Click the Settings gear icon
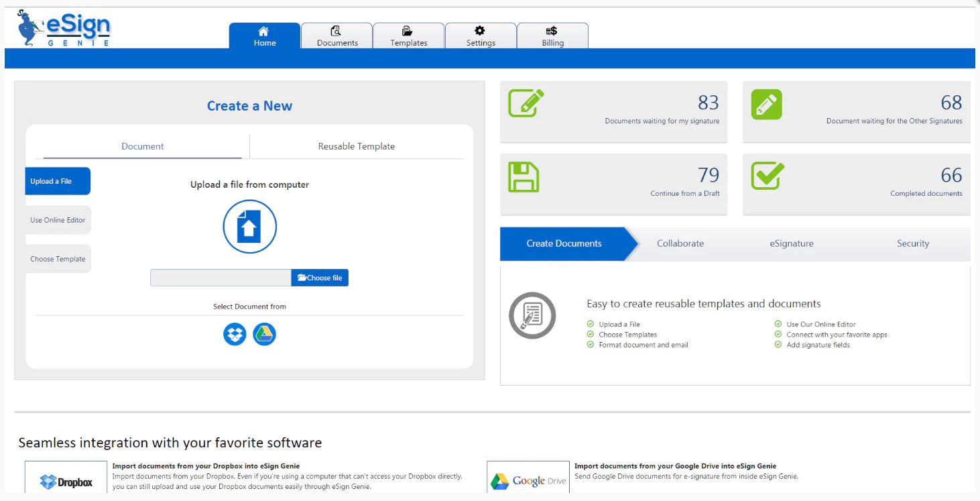Image resolution: width=980 pixels, height=501 pixels. [x=480, y=30]
